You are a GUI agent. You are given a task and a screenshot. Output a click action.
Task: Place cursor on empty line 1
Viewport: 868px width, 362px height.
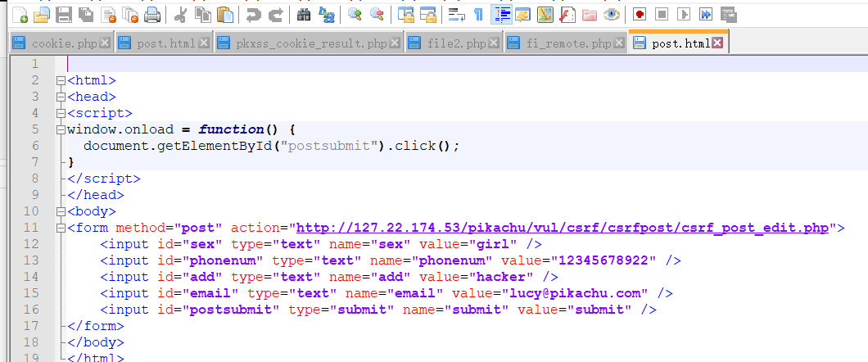pos(465,64)
